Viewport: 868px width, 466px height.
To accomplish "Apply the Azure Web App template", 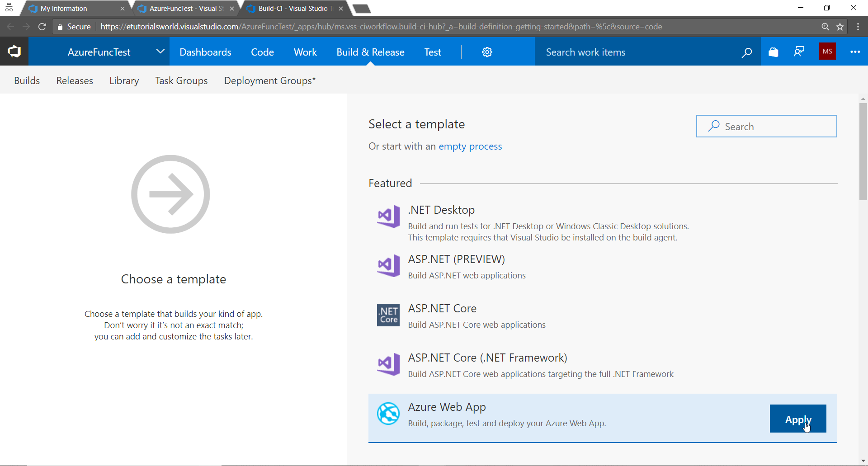I will coord(798,419).
